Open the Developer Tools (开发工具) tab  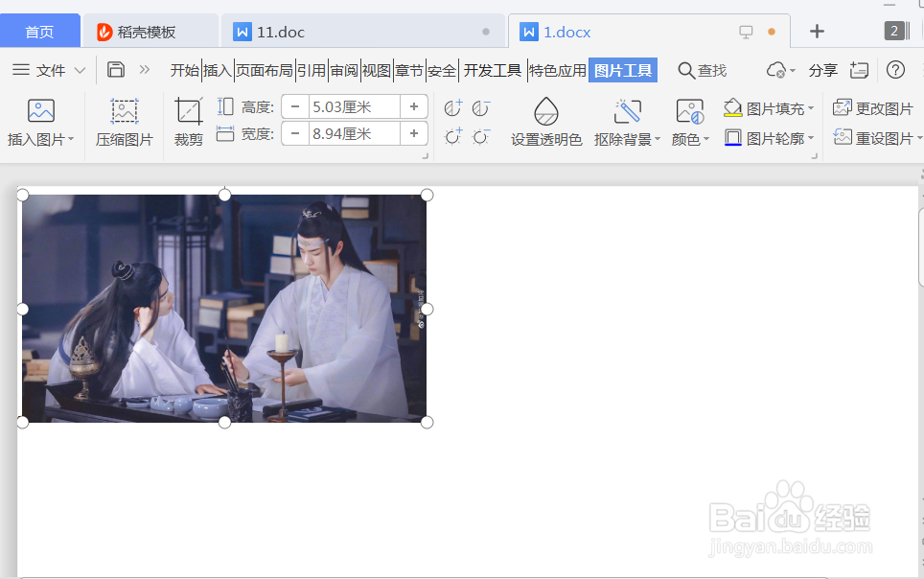(x=493, y=71)
